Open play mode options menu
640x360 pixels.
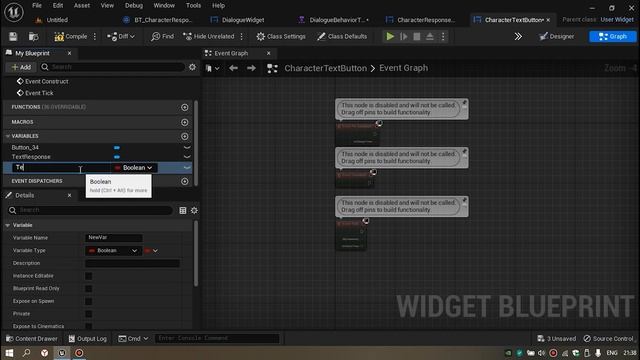point(443,36)
